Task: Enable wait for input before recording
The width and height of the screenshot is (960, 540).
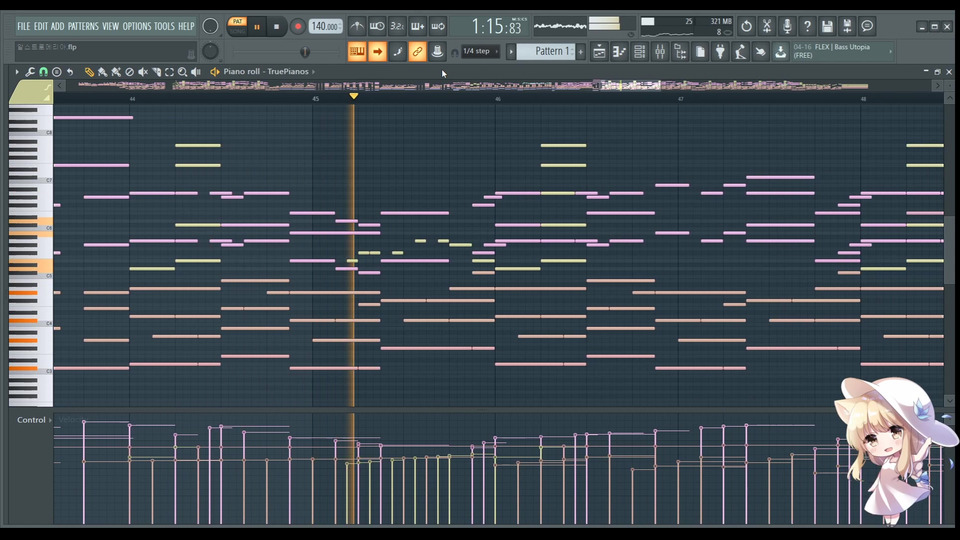Action: tap(377, 26)
